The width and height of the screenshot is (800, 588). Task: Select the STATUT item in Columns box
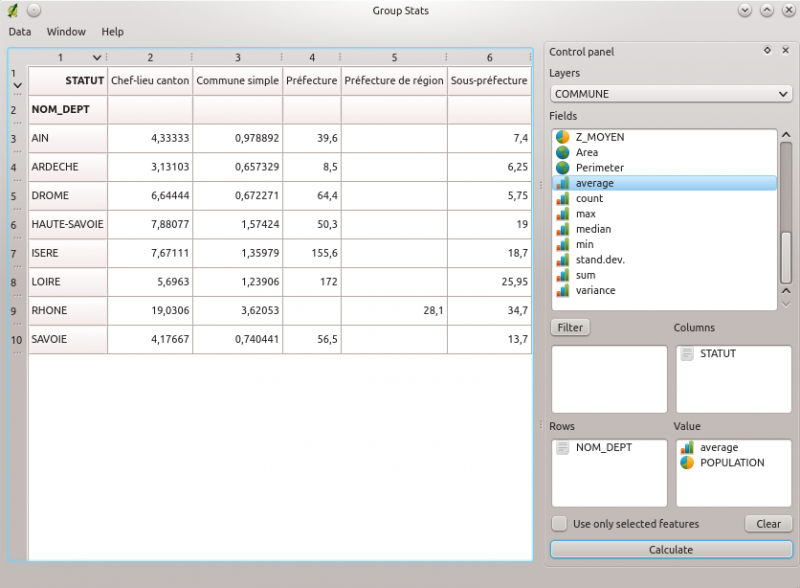tap(717, 354)
